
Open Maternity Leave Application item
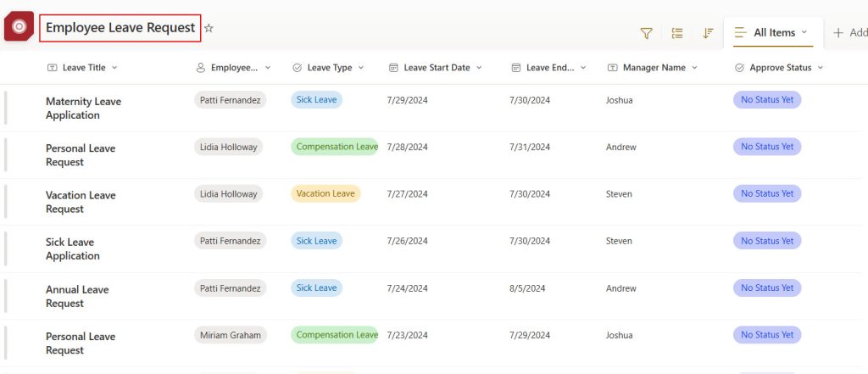83,108
